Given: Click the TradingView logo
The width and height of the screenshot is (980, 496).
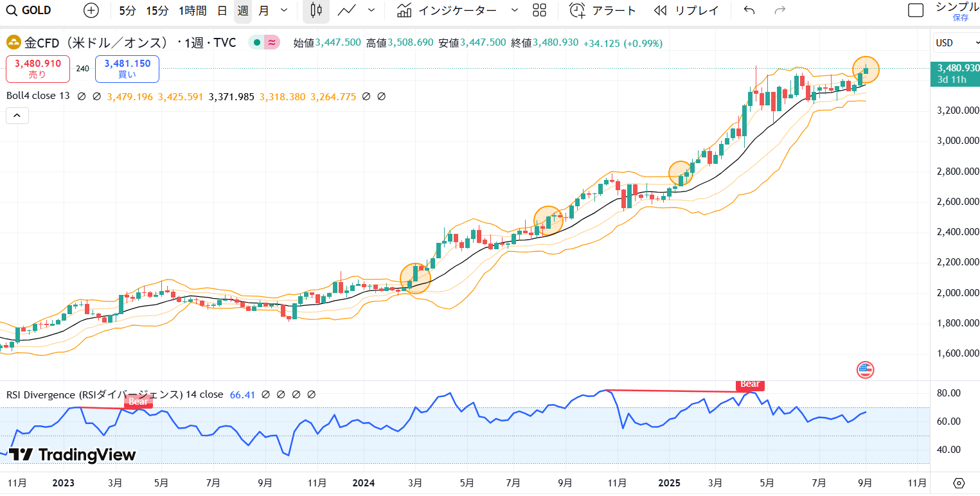Looking at the screenshot, I should 72,455.
